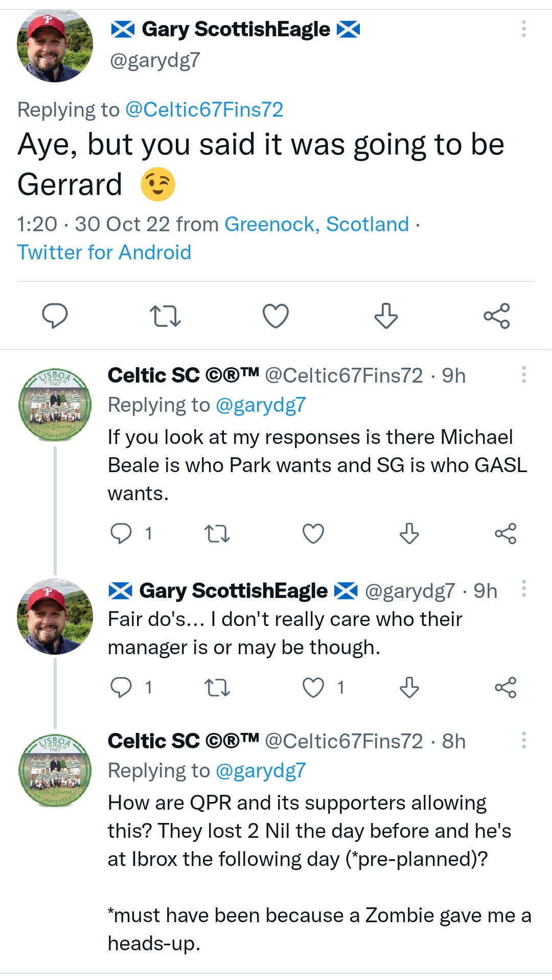Open more options on QPR supporters reply
This screenshot has height=980, width=552.
pos(523,740)
